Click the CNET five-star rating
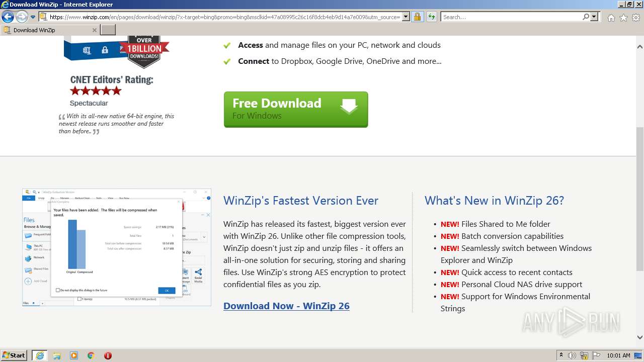The image size is (644, 362). [96, 91]
